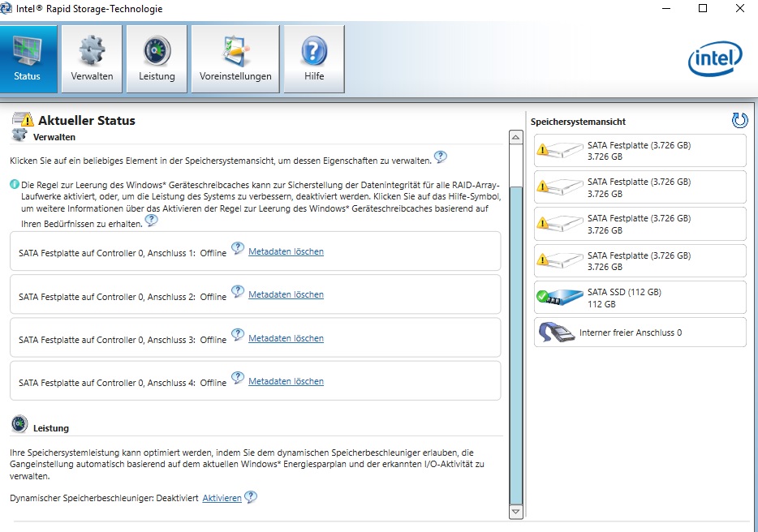The width and height of the screenshot is (758, 532).
Task: Minimize the Intel Rapid Storage window
Action: point(666,8)
